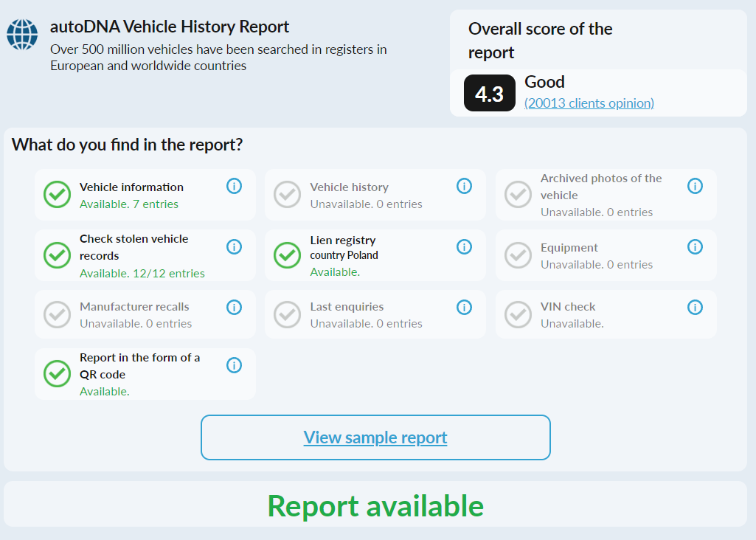Click green checkmark for Check stolen vehicle records
This screenshot has width=756, height=540.
click(57, 255)
